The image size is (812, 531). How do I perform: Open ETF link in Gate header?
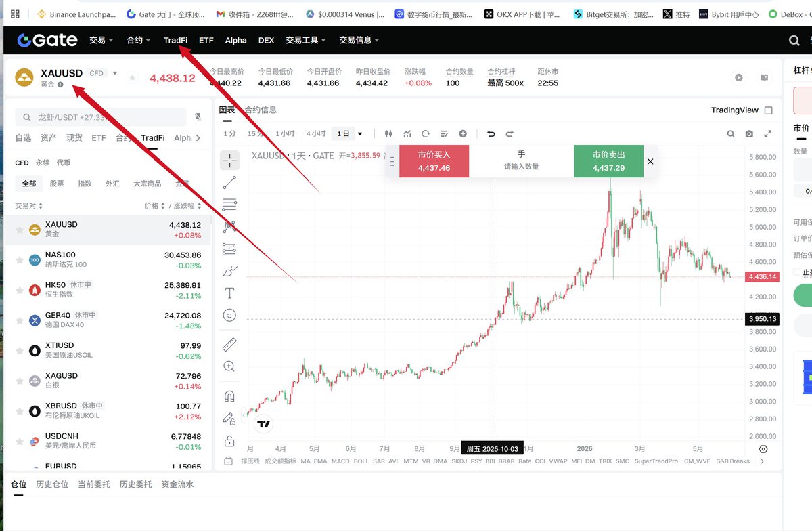coord(206,40)
